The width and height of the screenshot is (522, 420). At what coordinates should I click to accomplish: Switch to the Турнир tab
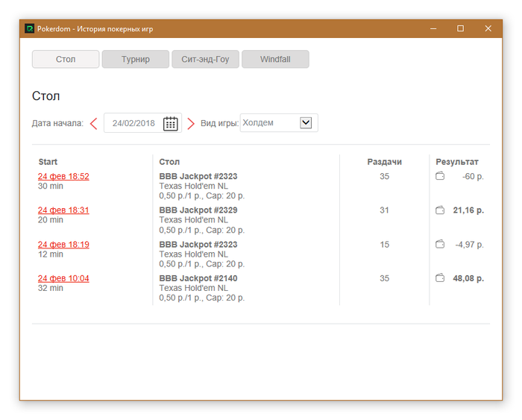tap(136, 60)
